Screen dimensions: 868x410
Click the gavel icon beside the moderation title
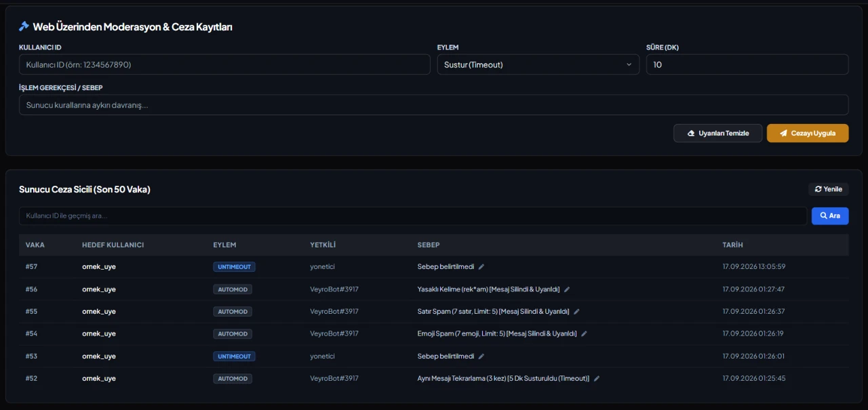tap(24, 26)
